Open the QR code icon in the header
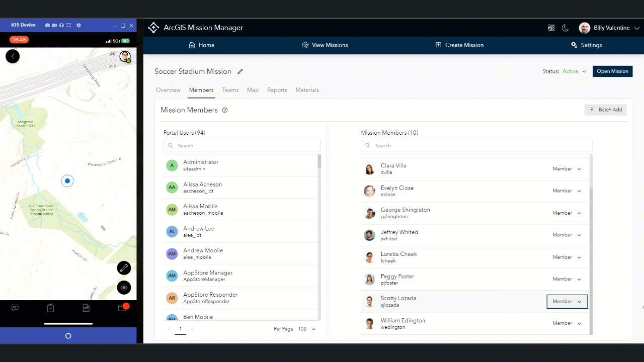 [551, 28]
